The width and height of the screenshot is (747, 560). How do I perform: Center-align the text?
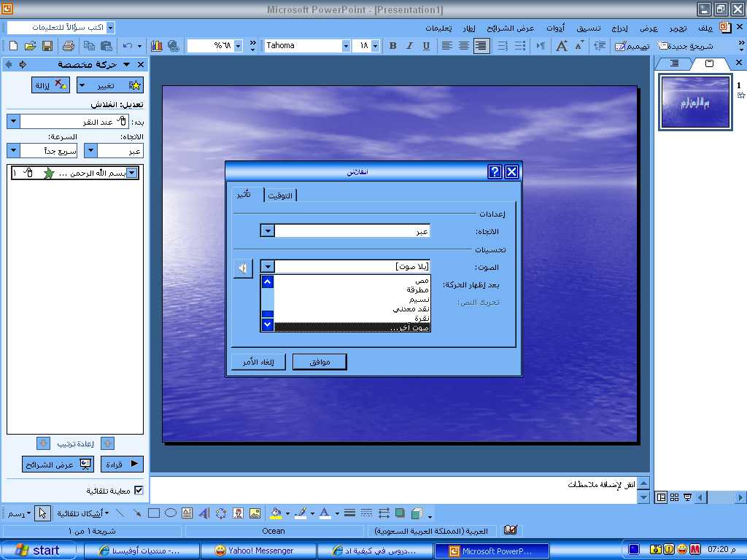click(x=463, y=46)
